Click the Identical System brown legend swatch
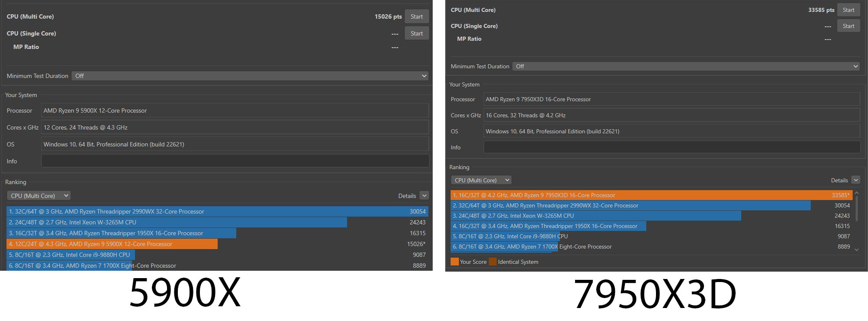Viewport: 868px width, 321px height. pyautogui.click(x=493, y=262)
